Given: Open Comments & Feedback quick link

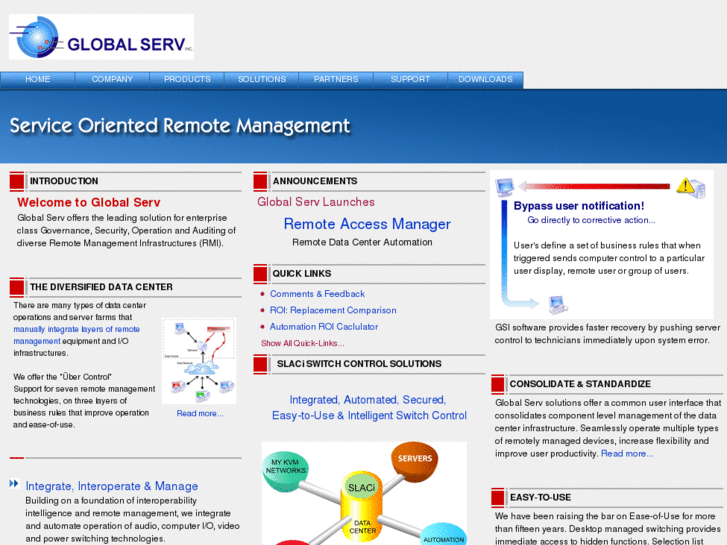Looking at the screenshot, I should 317,294.
